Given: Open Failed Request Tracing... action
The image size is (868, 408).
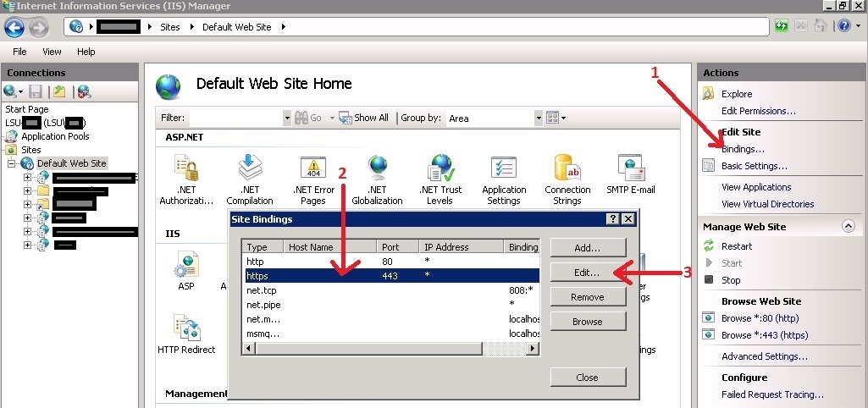Looking at the screenshot, I should click(772, 394).
